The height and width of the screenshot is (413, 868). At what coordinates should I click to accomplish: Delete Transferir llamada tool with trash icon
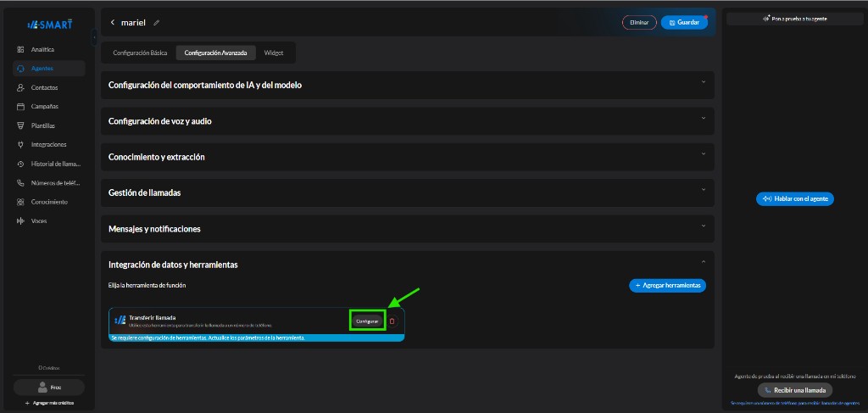point(392,321)
